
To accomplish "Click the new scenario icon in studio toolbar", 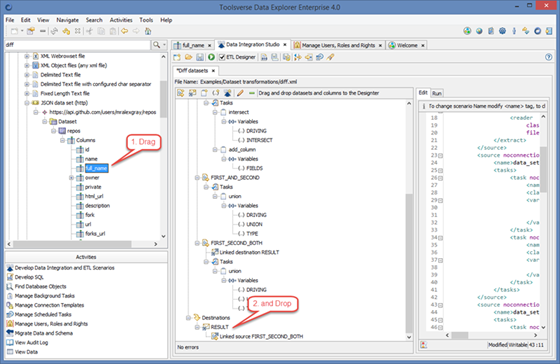I will tap(177, 57).
